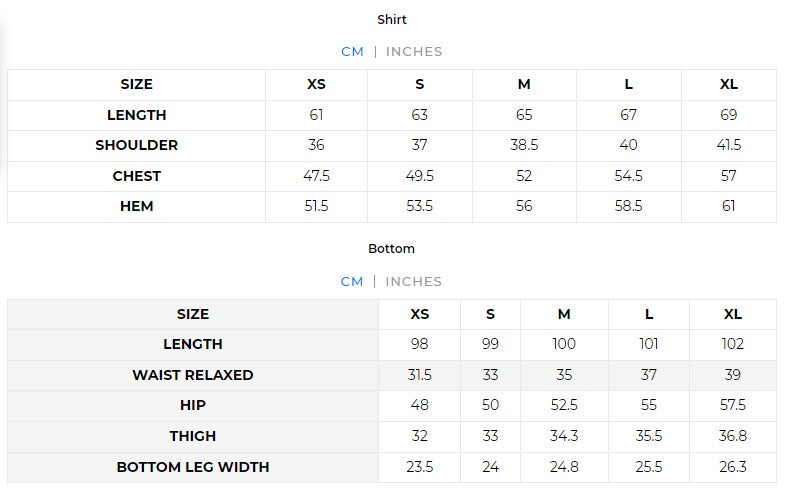
Task: Click Bottom length value 99 for size S
Action: (490, 344)
